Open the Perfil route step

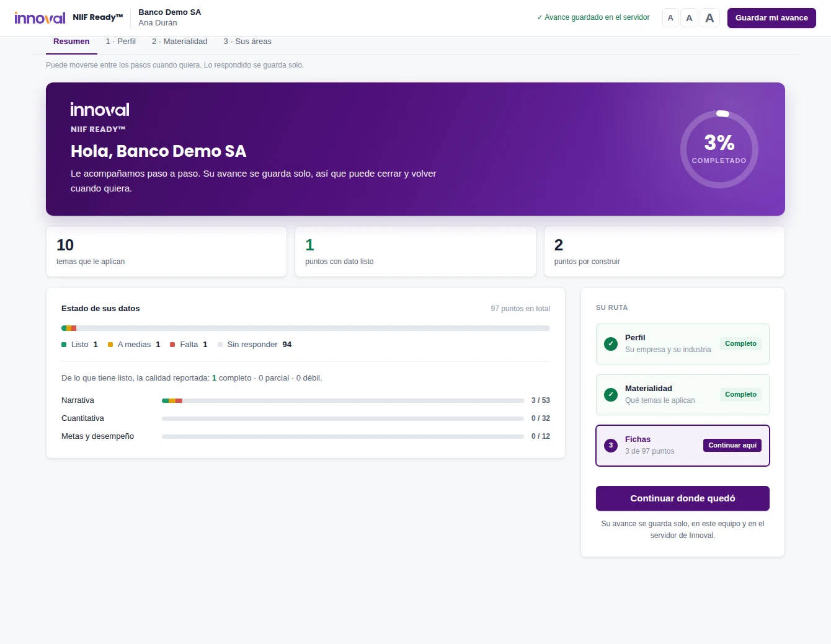tap(683, 344)
